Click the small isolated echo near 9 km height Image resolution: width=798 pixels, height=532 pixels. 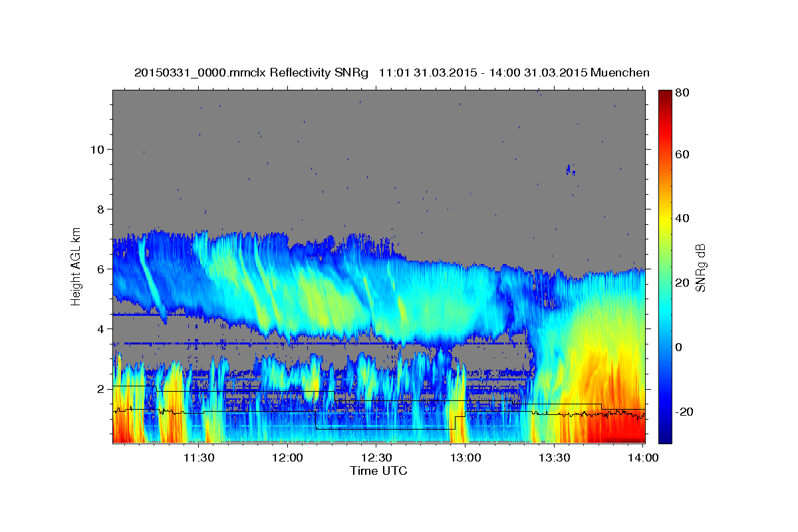coord(570,170)
